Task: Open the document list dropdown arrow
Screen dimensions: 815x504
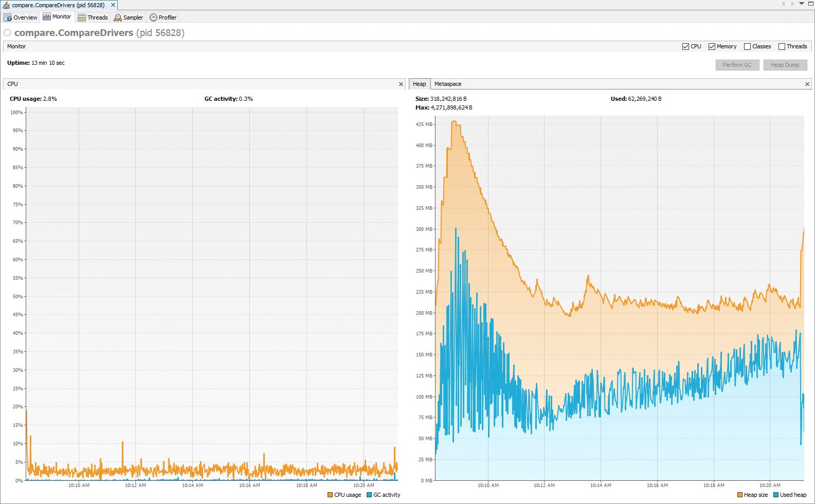Action: (801, 4)
